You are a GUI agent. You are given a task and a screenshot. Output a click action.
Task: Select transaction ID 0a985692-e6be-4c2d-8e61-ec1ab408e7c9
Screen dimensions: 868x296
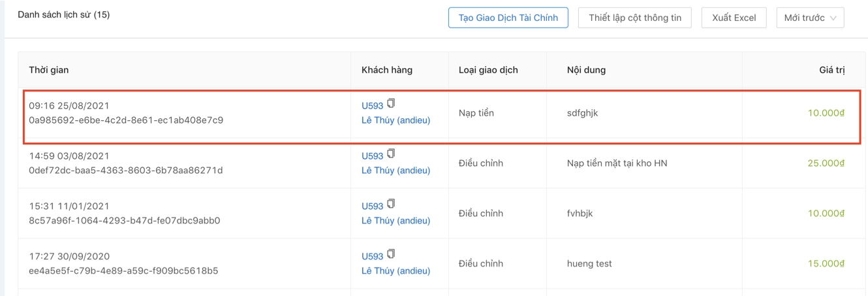pyautogui.click(x=126, y=120)
